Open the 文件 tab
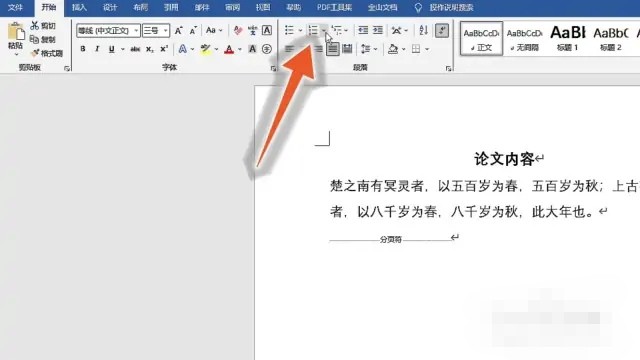The image size is (640, 360). coord(15,8)
